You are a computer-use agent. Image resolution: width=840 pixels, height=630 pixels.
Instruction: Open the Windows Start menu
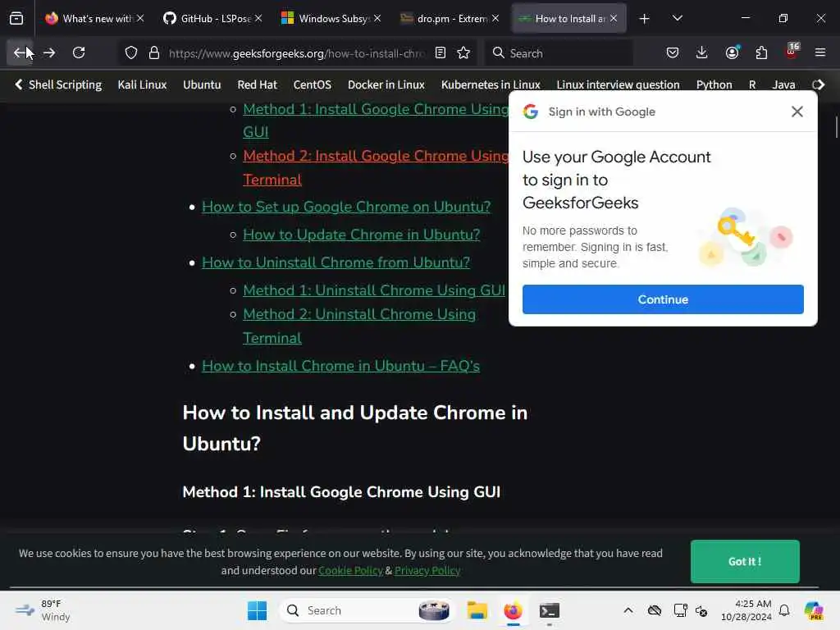[x=257, y=610]
